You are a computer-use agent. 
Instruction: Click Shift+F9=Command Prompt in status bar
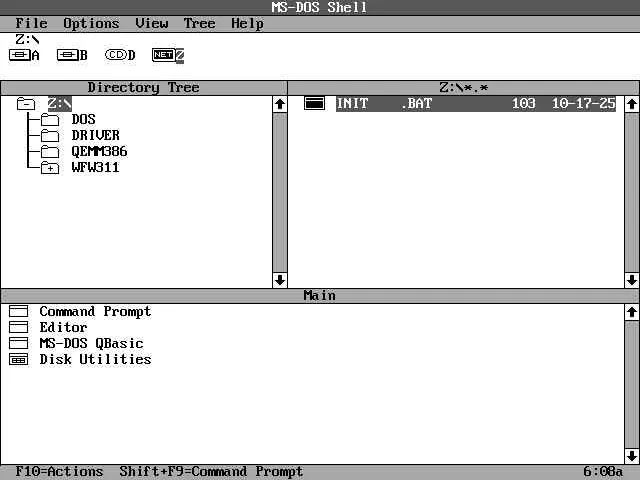211,472
